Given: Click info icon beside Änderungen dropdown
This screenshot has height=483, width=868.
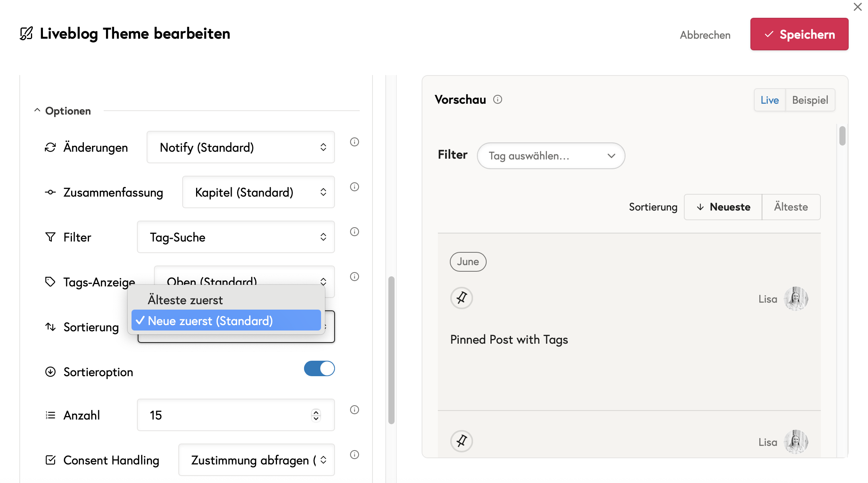Looking at the screenshot, I should click(x=354, y=142).
